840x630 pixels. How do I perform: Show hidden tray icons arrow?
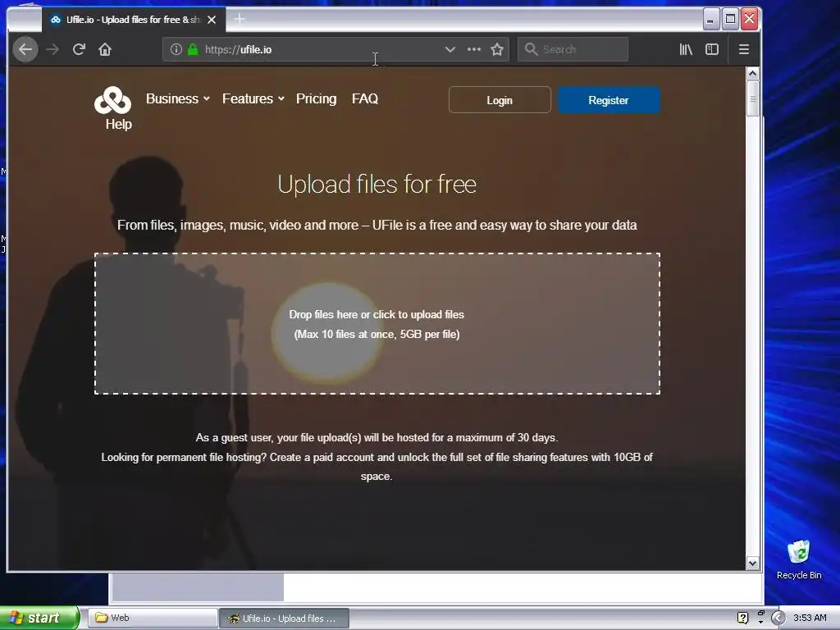778,618
